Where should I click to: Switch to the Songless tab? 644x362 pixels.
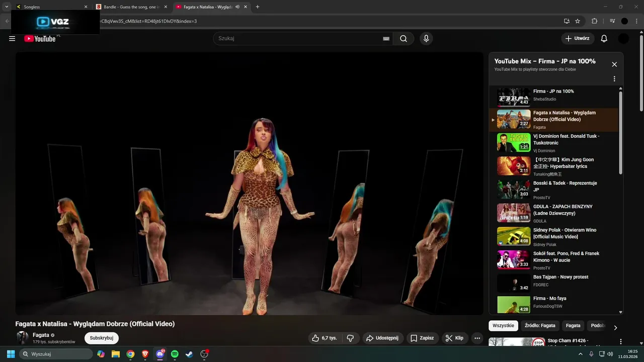coord(51,7)
